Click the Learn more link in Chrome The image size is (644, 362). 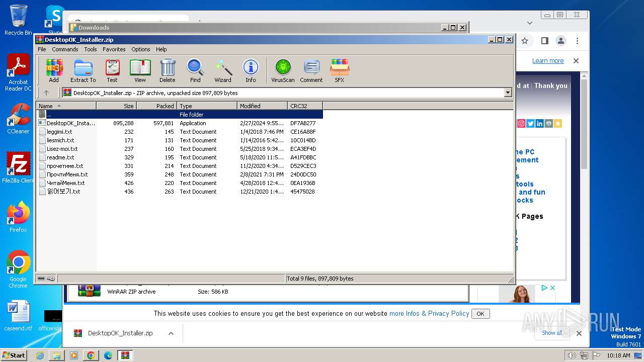click(548, 61)
